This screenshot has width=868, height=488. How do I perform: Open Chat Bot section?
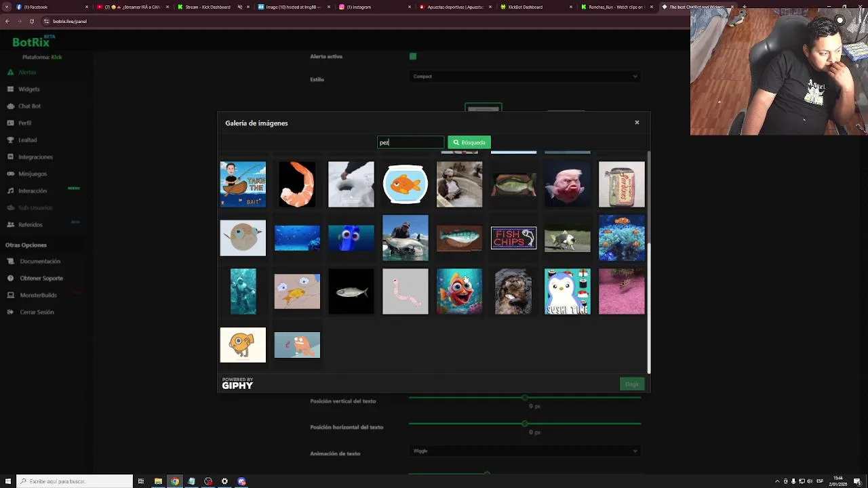pyautogui.click(x=29, y=106)
